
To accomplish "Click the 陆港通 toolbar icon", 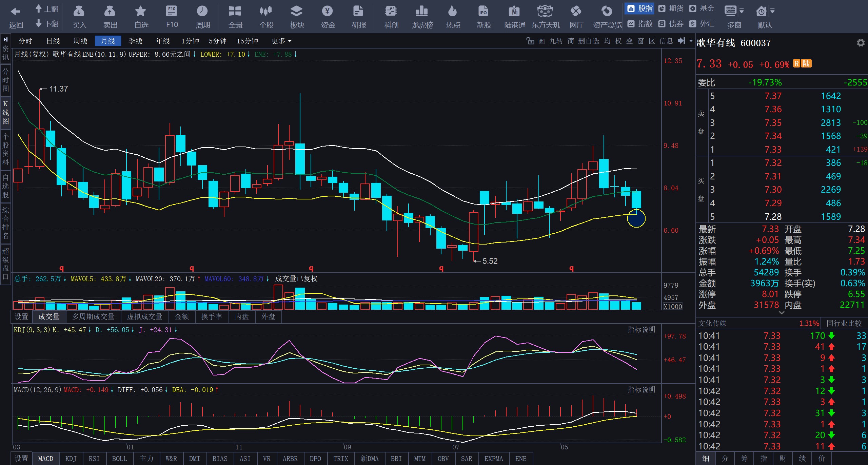I will coord(514,12).
